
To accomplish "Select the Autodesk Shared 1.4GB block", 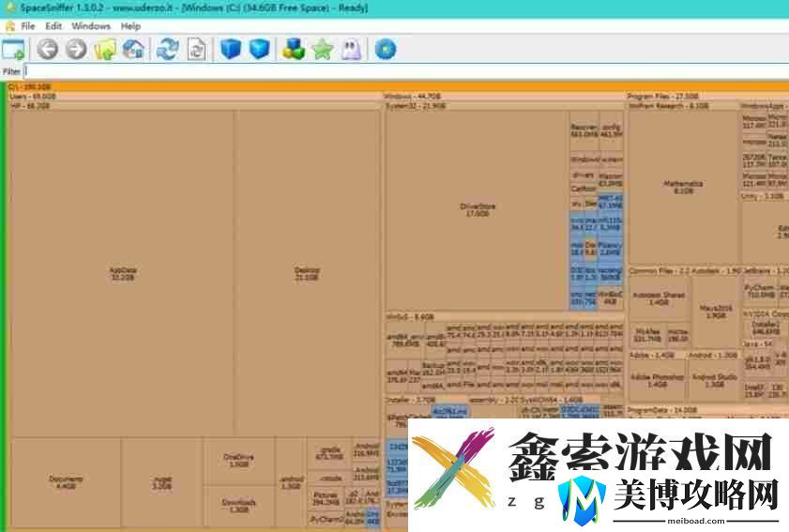I will [659, 299].
